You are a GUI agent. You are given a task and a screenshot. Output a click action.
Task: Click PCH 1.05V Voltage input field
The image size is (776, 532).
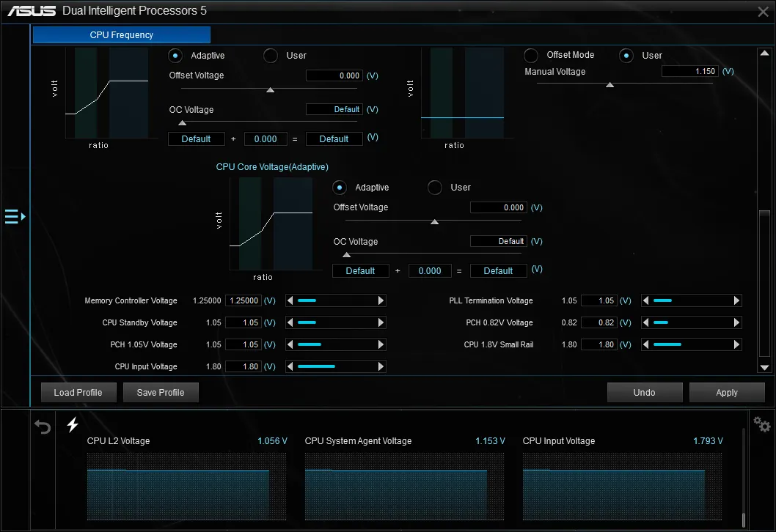click(243, 344)
